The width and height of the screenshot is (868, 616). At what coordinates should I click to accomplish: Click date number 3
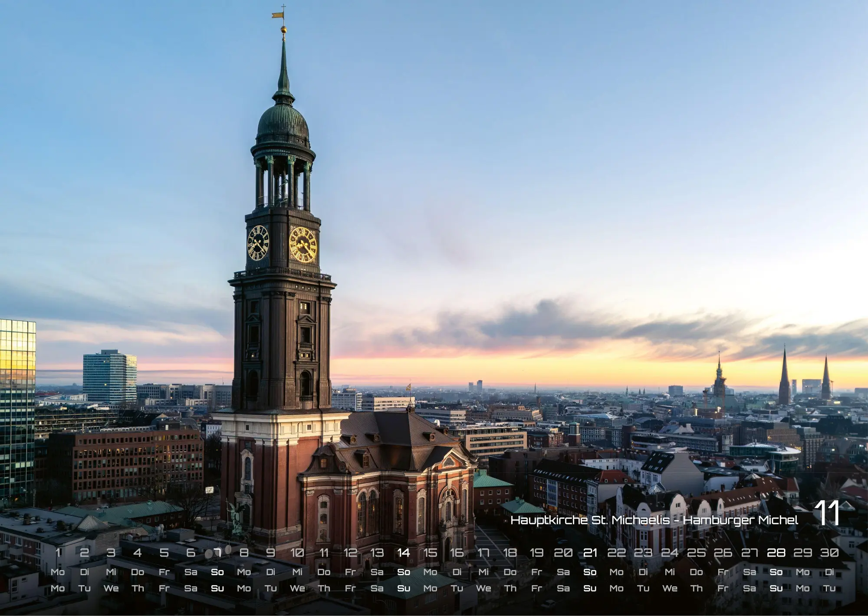pyautogui.click(x=111, y=553)
